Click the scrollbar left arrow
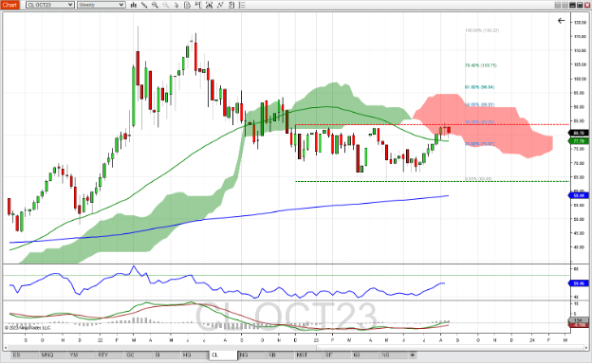592x364 pixels. click(6, 347)
